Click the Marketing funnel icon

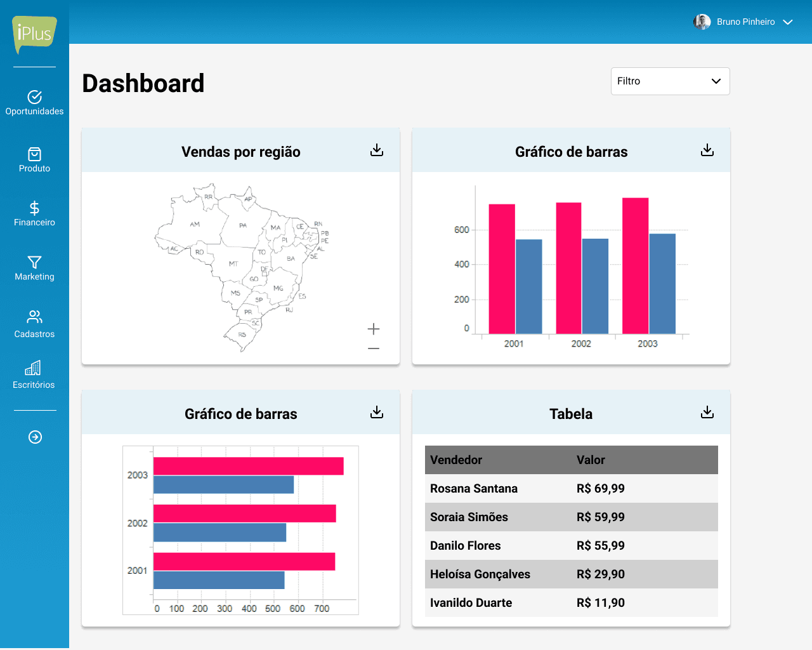pyautogui.click(x=34, y=262)
